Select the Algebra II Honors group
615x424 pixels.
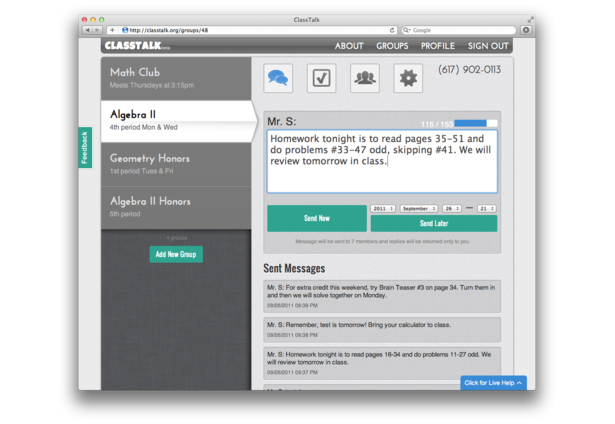(x=176, y=207)
